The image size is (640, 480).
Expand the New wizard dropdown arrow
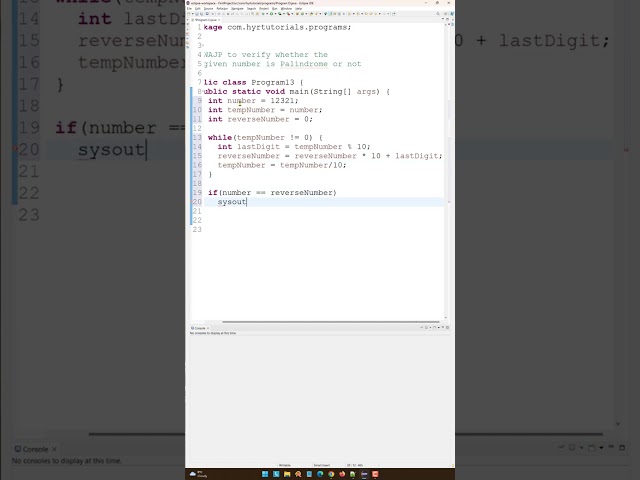pyautogui.click(x=193, y=14)
